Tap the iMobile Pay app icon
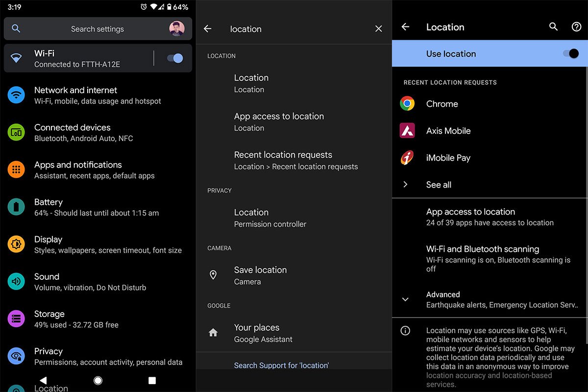Image resolution: width=588 pixels, height=392 pixels. [407, 158]
